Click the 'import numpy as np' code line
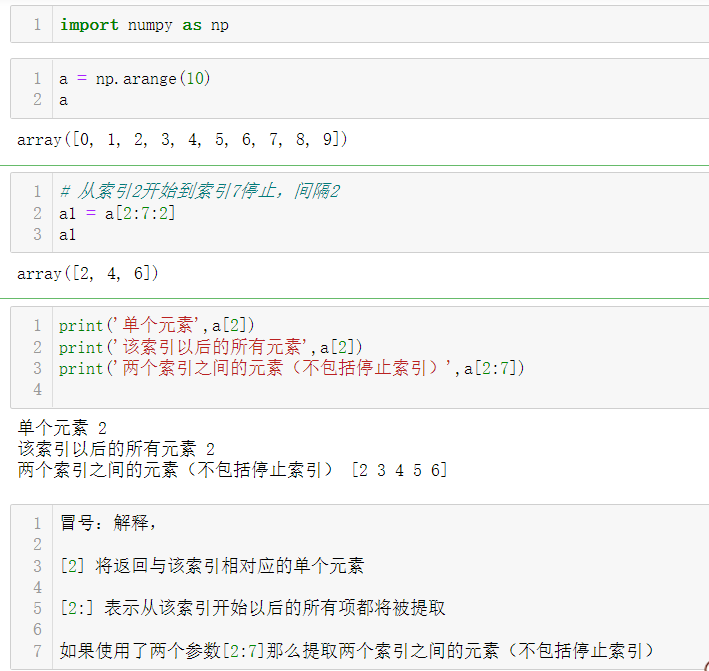 144,25
